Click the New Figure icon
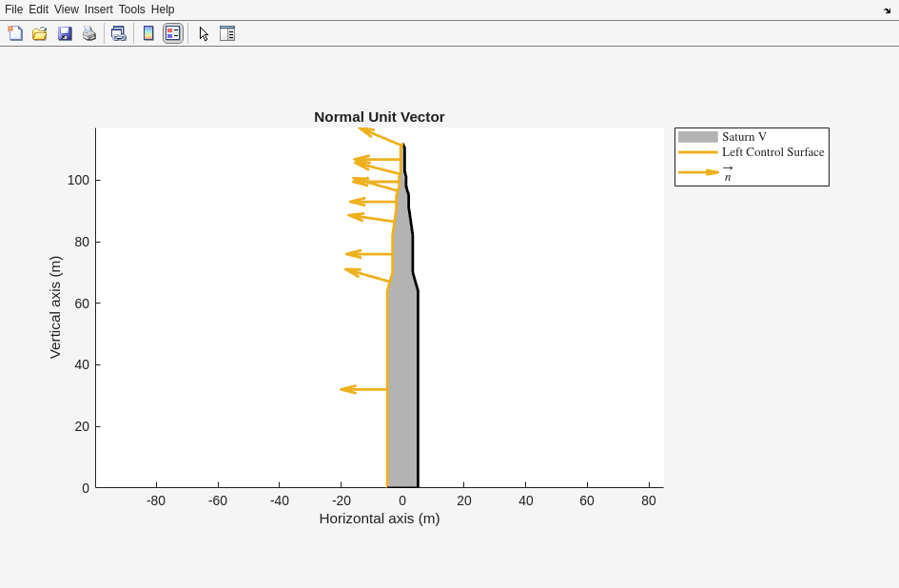Screen dimensions: 899x588 click(15, 33)
